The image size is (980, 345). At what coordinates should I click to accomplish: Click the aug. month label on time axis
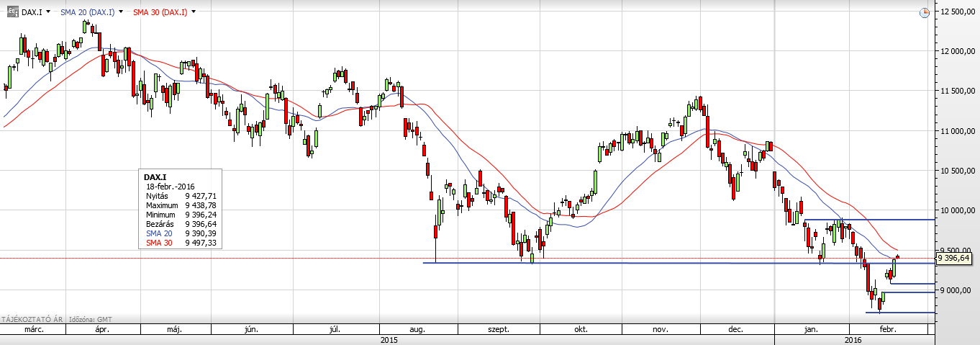pos(417,329)
